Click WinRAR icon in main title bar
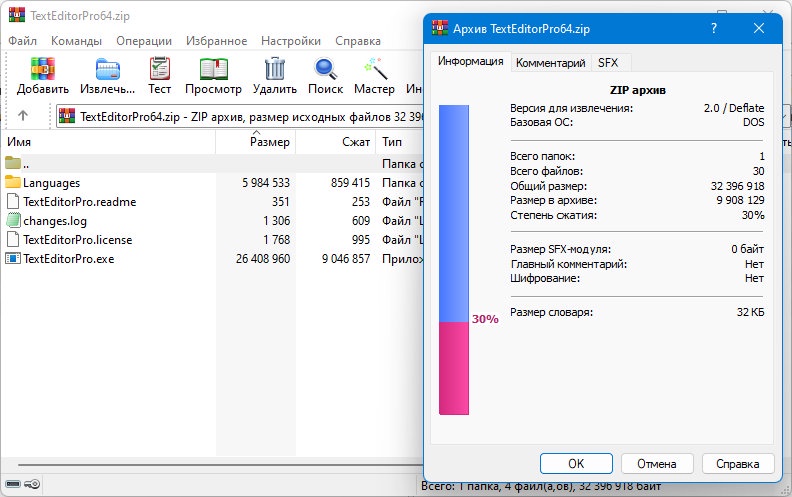This screenshot has height=497, width=792. click(17, 15)
